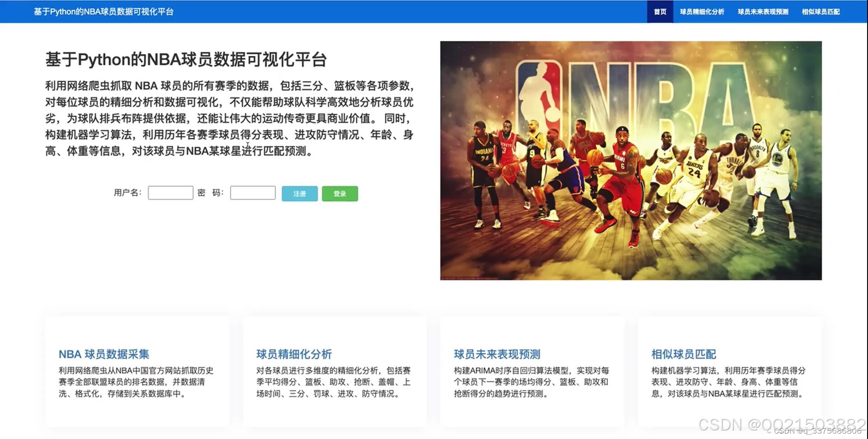Click the 注册 button to register

tap(299, 193)
